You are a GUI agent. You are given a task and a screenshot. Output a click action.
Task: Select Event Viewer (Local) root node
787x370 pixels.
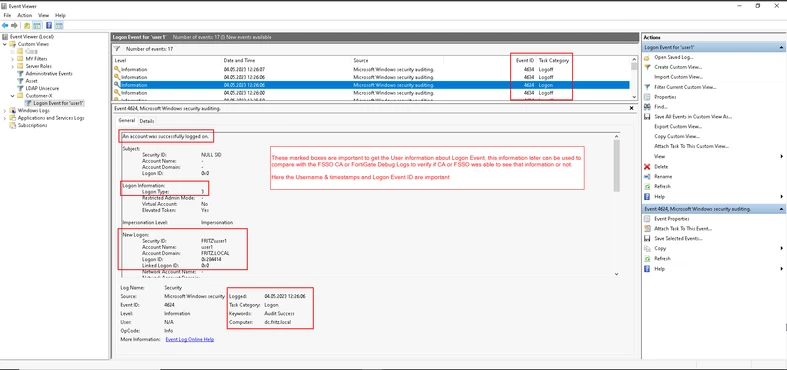pyautogui.click(x=32, y=37)
